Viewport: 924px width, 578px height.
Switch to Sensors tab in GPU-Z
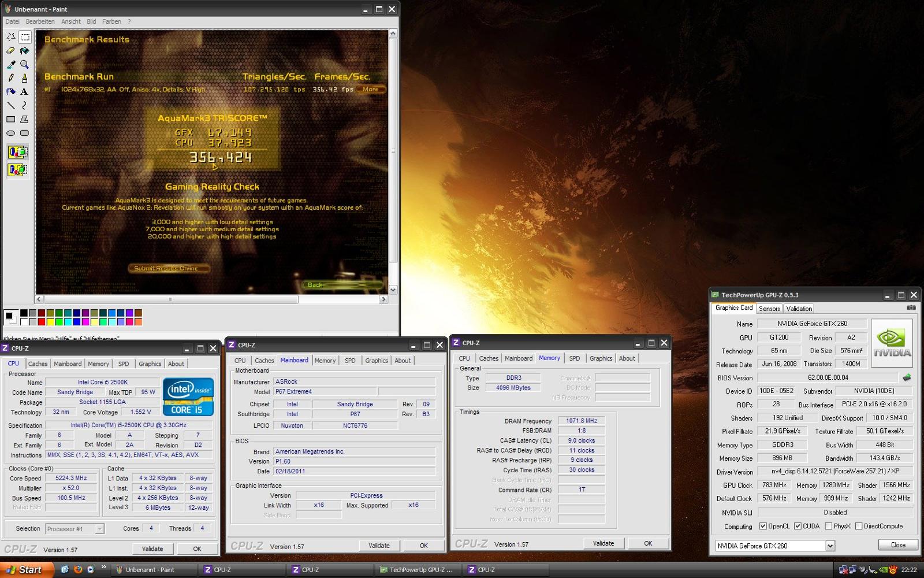pyautogui.click(x=769, y=309)
